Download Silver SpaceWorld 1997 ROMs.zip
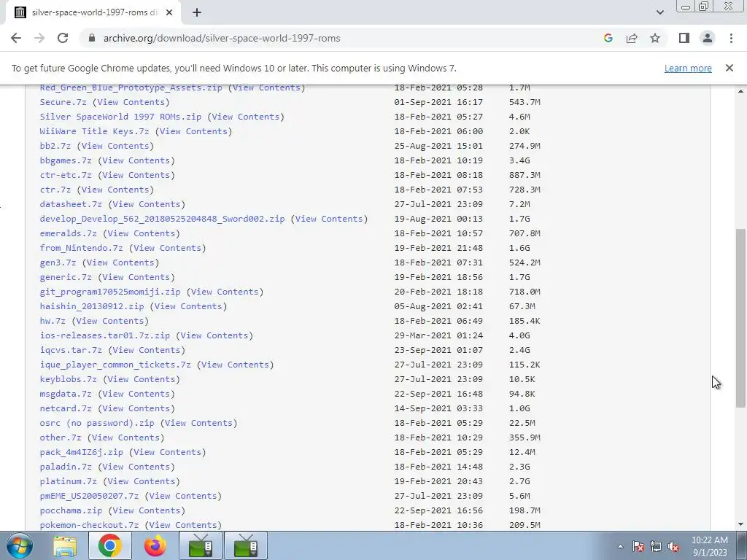This screenshot has height=560, width=747. pyautogui.click(x=120, y=117)
